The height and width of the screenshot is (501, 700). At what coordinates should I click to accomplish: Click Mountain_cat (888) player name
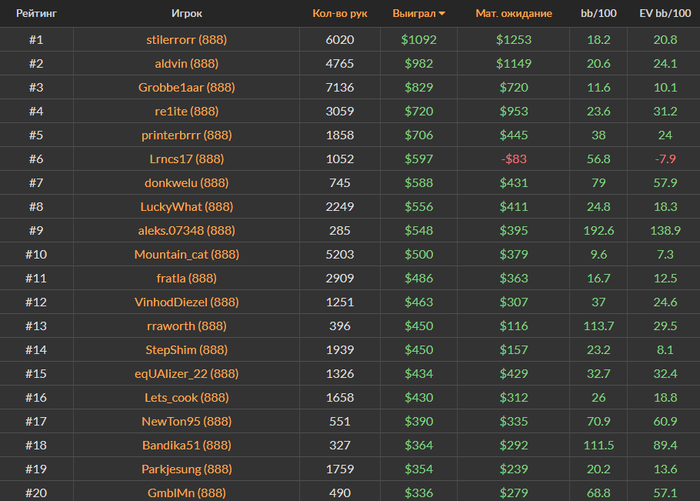point(187,255)
